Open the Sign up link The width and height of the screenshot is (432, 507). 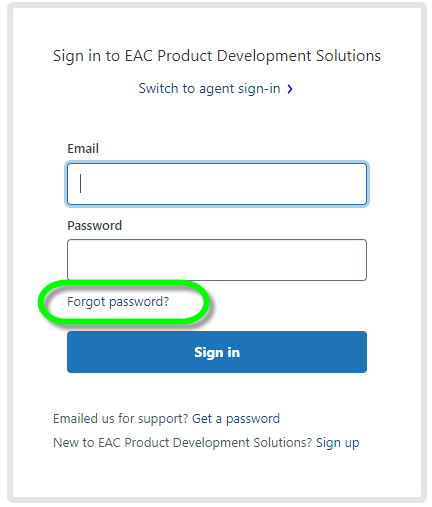tap(337, 443)
